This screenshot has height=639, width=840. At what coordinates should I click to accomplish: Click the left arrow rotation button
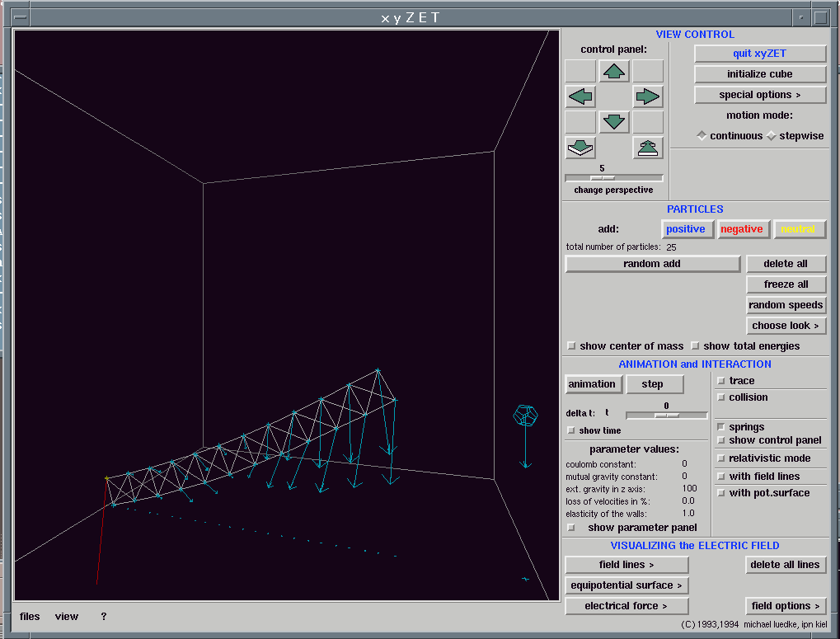[580, 97]
